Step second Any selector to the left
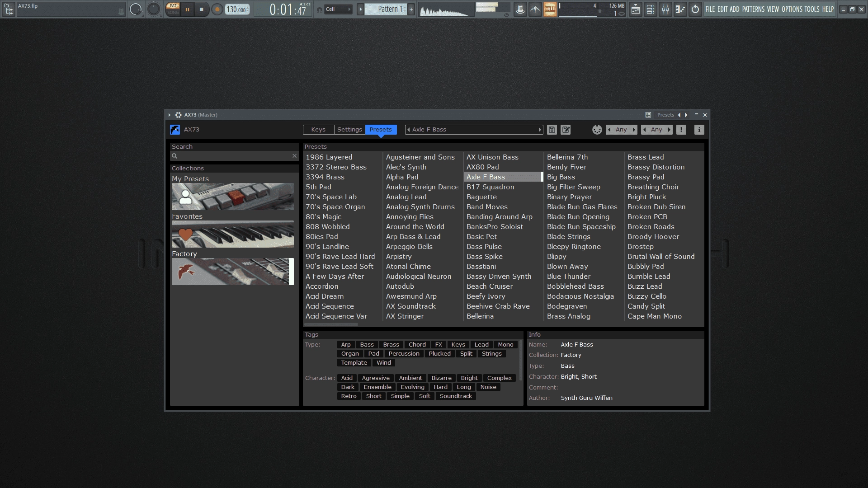 coord(645,130)
